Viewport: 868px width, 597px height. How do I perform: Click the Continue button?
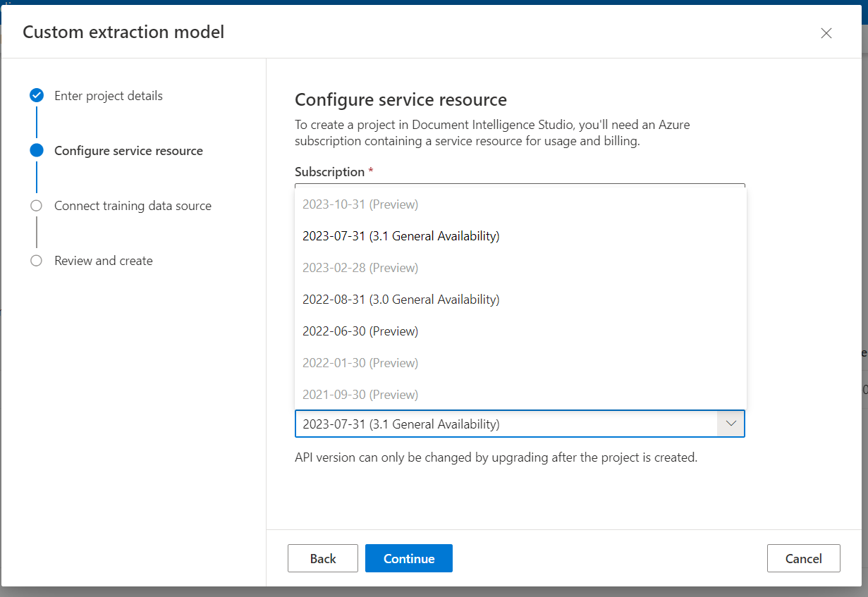(409, 558)
